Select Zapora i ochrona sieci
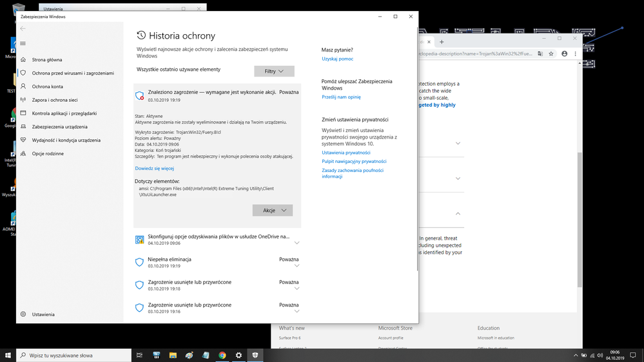 (55, 100)
